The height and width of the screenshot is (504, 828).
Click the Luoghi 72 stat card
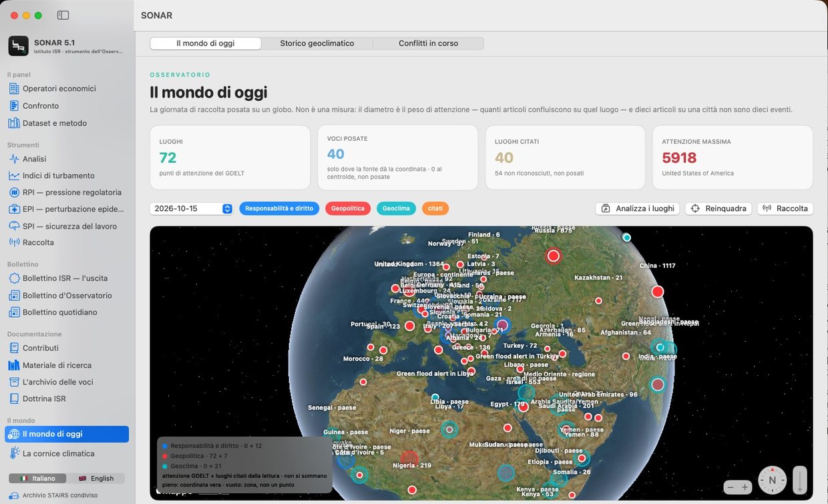coord(230,158)
